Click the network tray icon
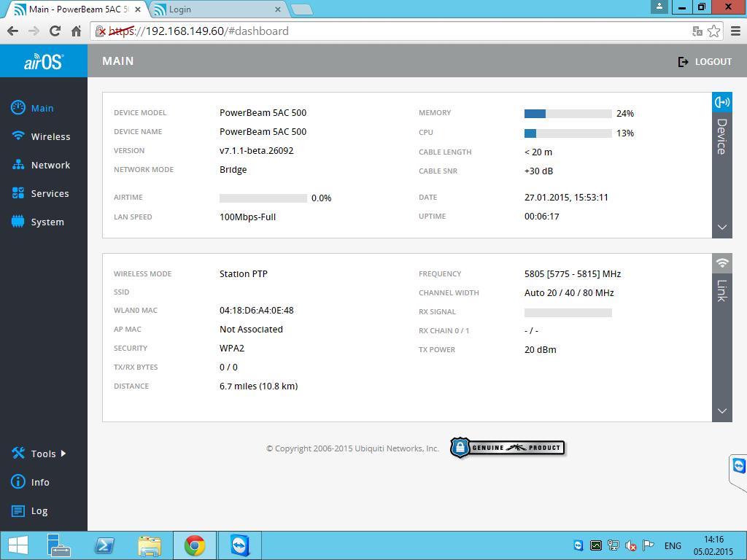The image size is (747, 560). coord(614,545)
